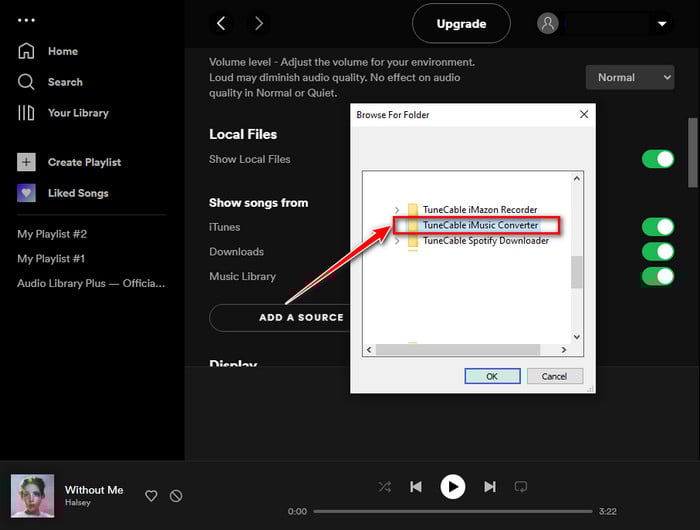Toggle Show Local Files switch
Viewport: 700px width, 530px height.
658,159
